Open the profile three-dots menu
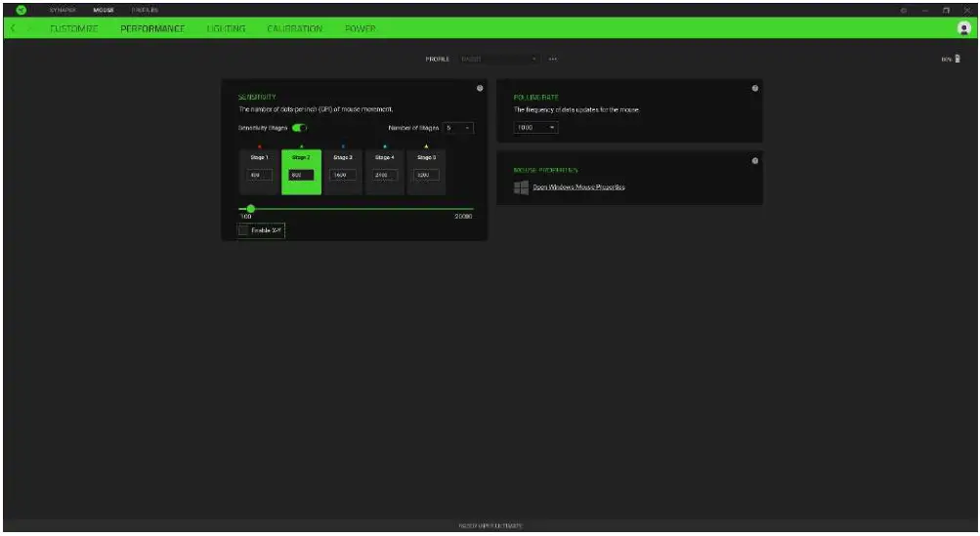The image size is (980, 536). click(552, 59)
